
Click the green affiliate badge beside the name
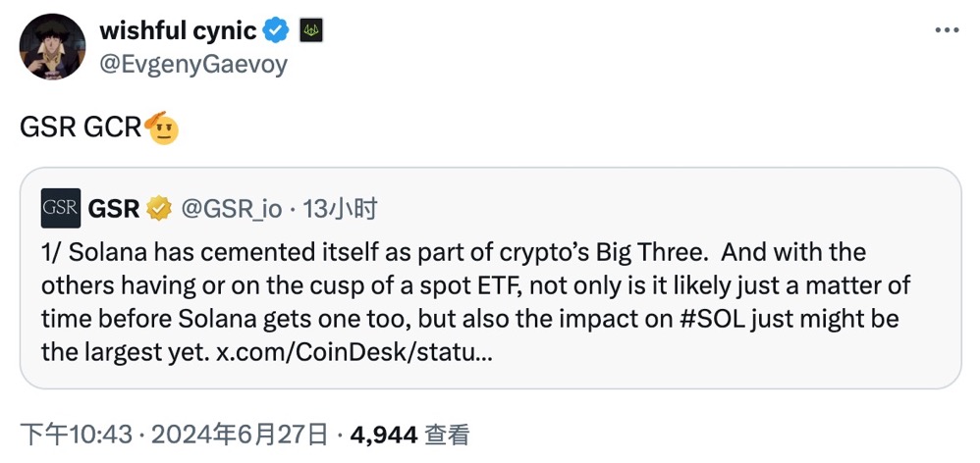pos(310,30)
